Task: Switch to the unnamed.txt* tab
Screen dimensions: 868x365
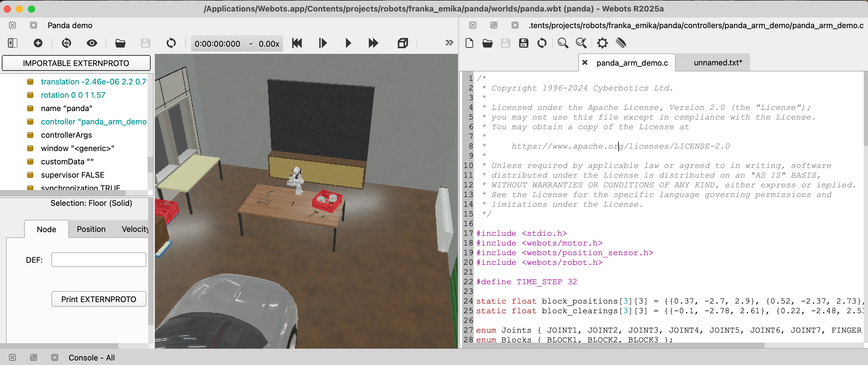Action: [x=717, y=63]
